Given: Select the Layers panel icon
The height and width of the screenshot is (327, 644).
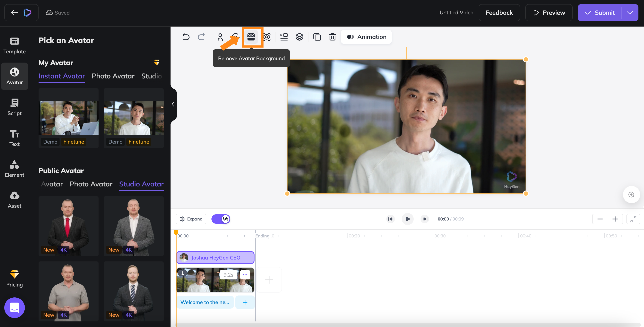Looking at the screenshot, I should click(x=300, y=37).
